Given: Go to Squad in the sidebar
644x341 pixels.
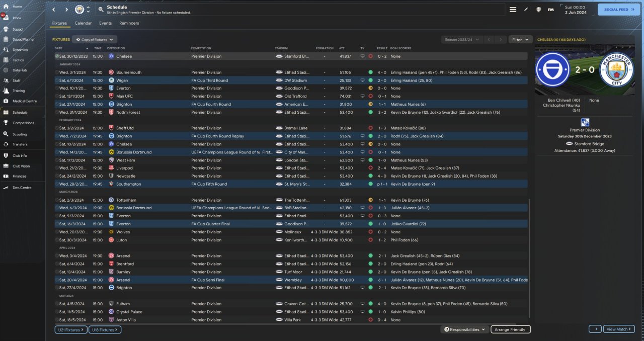Looking at the screenshot, I should (x=17, y=29).
